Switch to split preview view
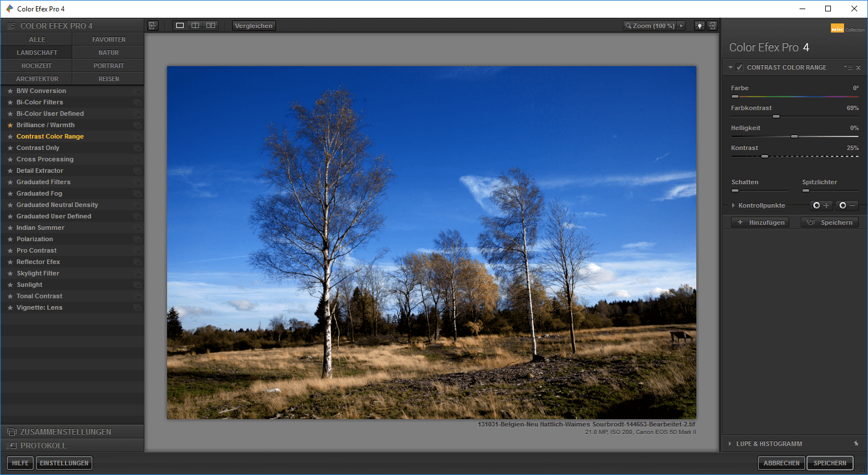 point(195,26)
